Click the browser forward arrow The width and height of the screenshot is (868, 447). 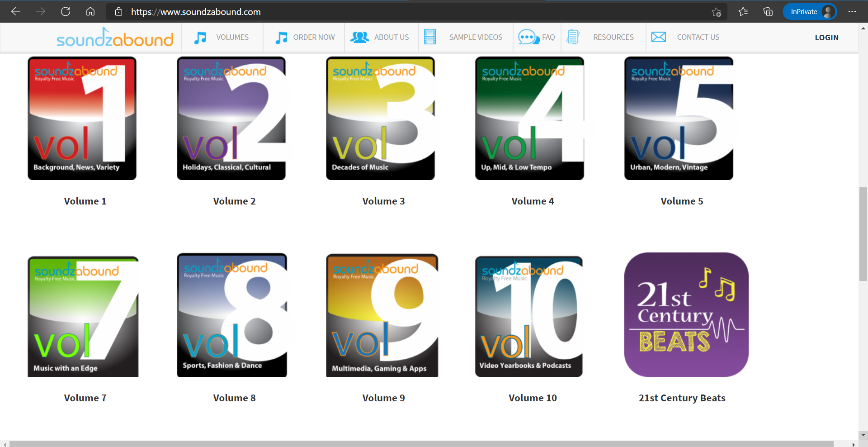pyautogui.click(x=41, y=12)
